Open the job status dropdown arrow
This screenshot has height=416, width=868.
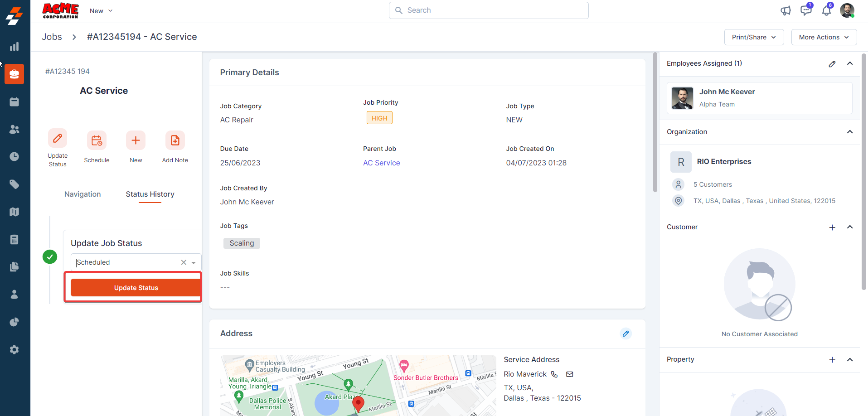(194, 263)
